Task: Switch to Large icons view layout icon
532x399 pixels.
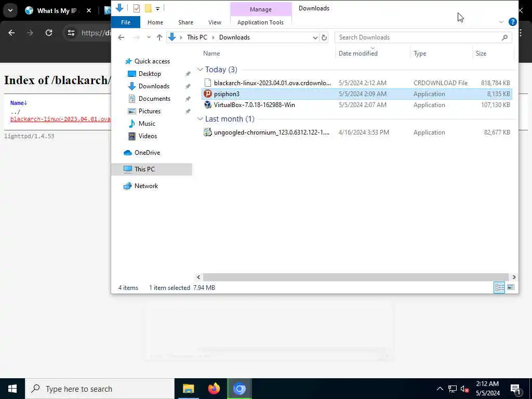Action: [510, 287]
